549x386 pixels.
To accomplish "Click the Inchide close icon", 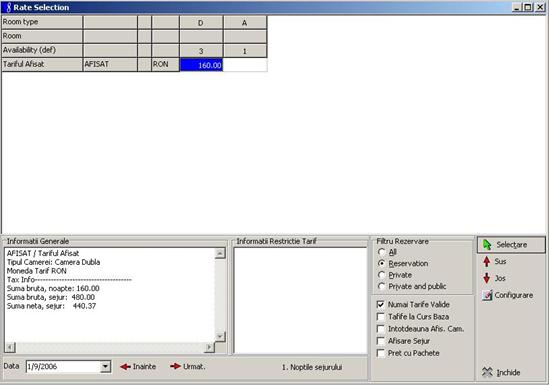I will click(x=487, y=372).
